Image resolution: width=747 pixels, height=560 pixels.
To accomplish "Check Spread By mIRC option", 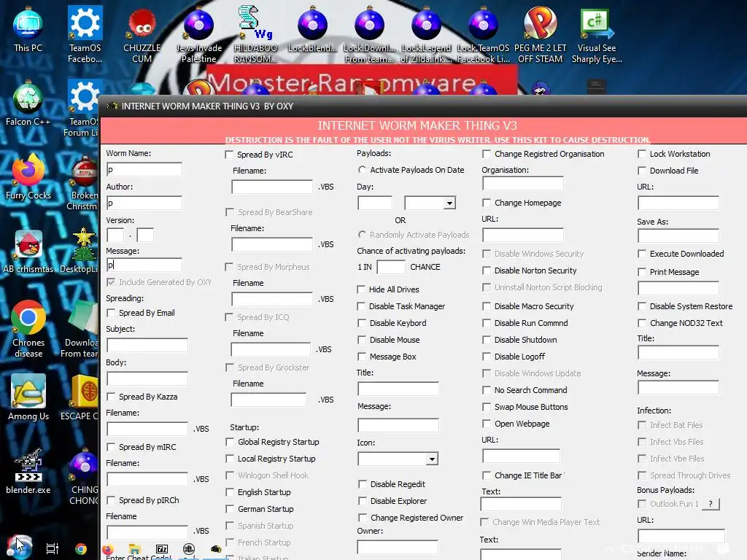I will (x=111, y=447).
